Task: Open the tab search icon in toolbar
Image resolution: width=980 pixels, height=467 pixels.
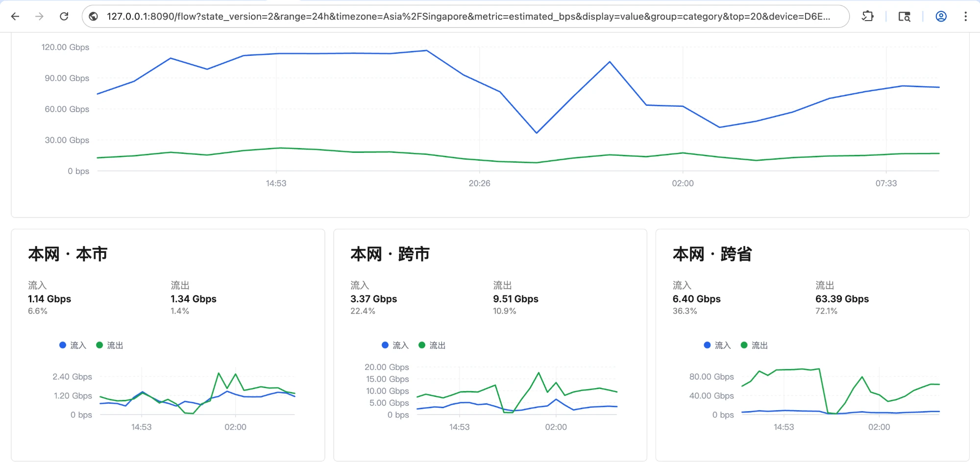Action: pyautogui.click(x=904, y=16)
